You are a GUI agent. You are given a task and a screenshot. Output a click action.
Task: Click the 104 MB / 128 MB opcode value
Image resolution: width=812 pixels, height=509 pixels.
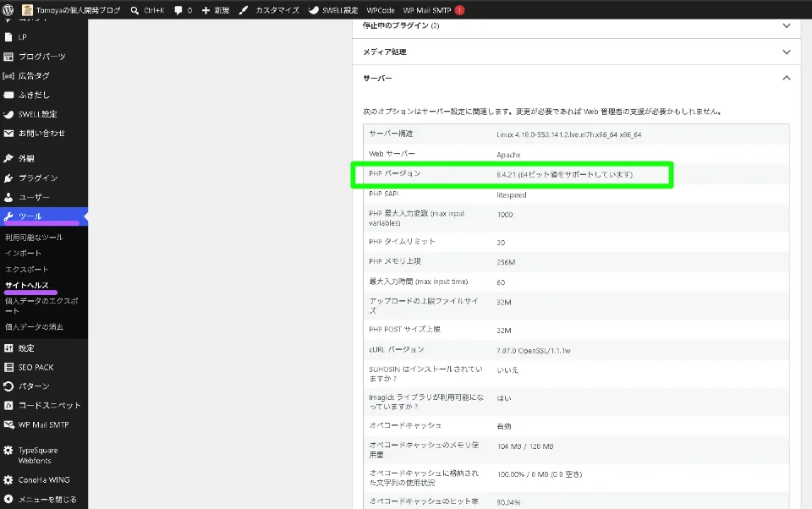coord(525,446)
